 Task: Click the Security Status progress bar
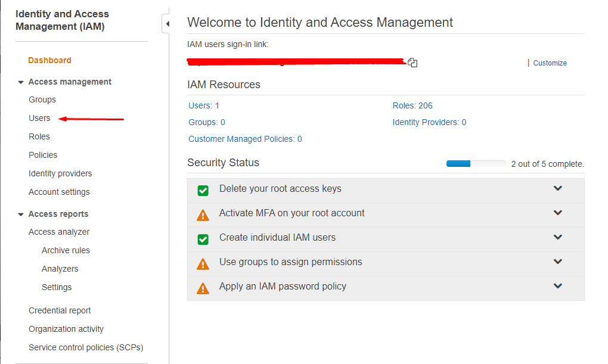coord(475,163)
